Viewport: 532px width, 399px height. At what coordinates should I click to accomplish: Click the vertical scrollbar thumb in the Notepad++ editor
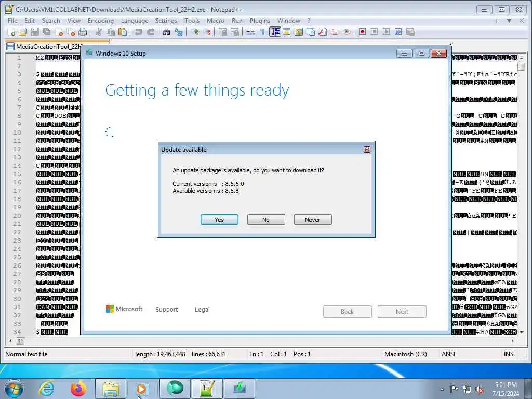click(522, 66)
